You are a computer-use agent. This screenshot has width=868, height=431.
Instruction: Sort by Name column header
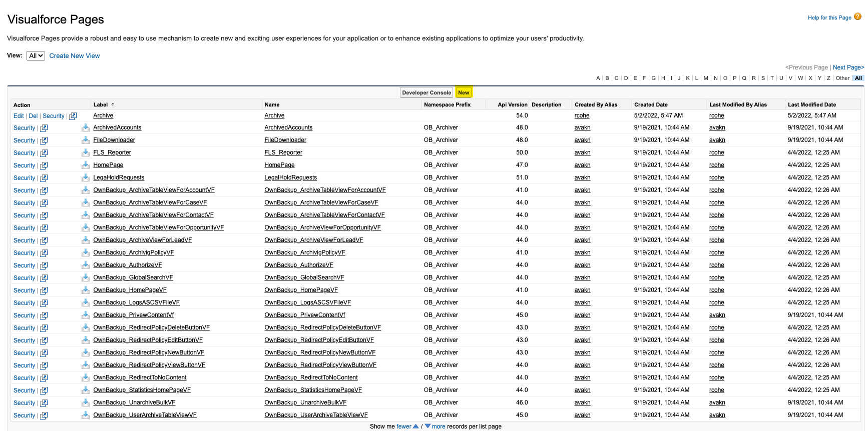click(x=272, y=104)
